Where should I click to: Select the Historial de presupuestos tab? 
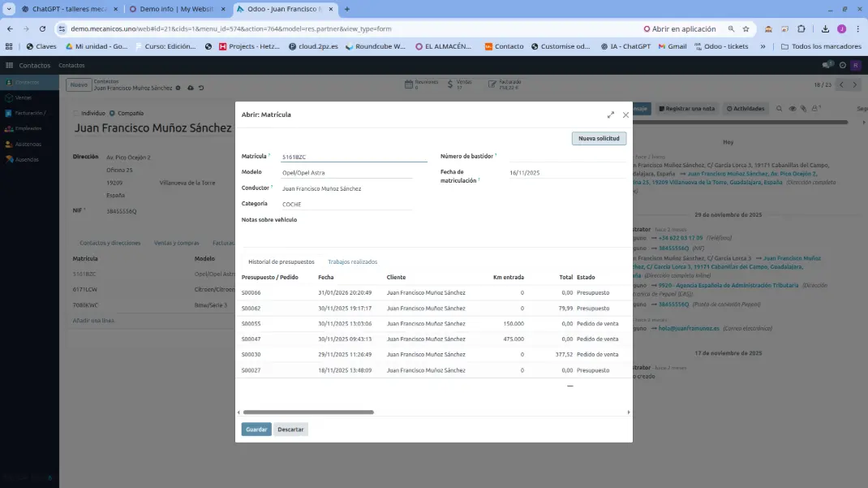point(281,262)
